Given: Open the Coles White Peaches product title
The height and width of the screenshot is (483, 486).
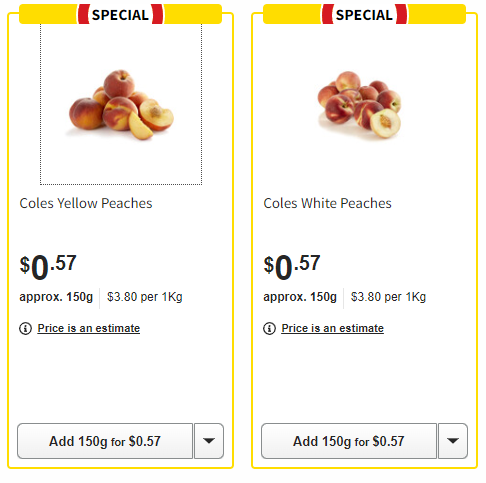Looking at the screenshot, I should point(327,203).
